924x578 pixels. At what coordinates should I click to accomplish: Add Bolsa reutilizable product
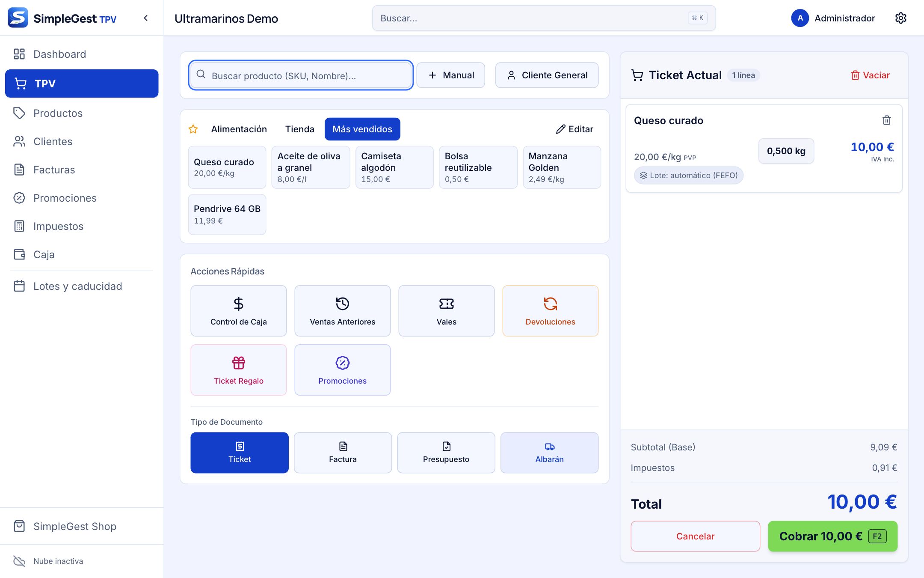click(x=478, y=167)
